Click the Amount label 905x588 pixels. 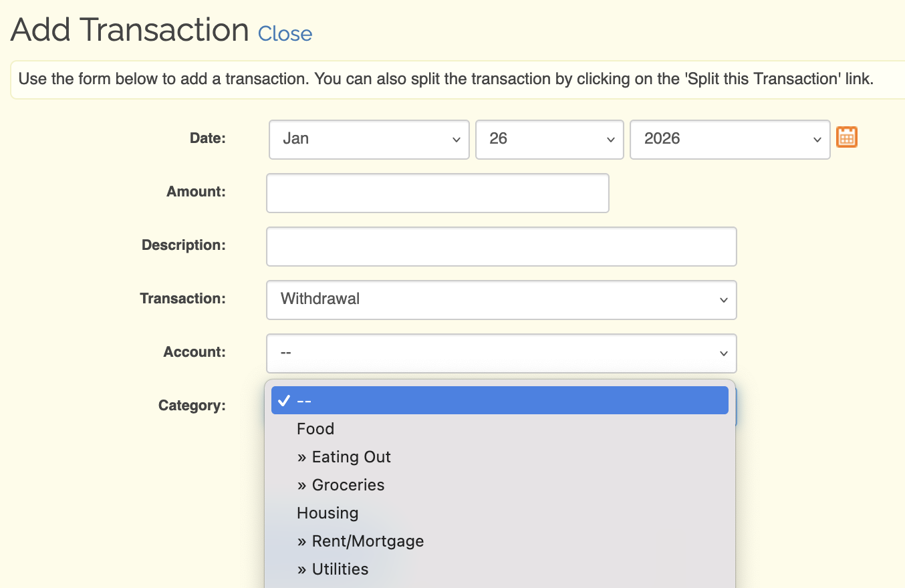(x=196, y=192)
